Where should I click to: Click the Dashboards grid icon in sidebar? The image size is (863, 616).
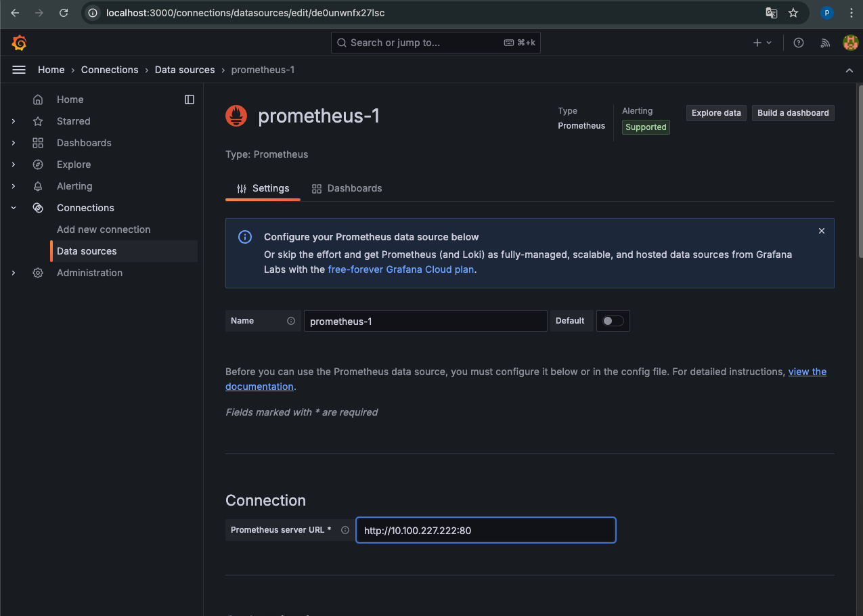coord(38,143)
